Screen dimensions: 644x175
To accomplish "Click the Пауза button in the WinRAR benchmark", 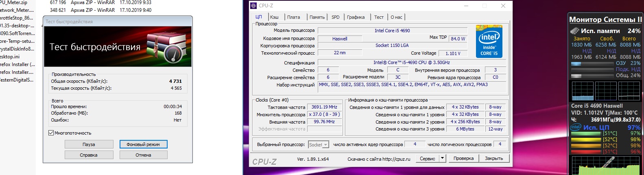I will click(89, 144).
